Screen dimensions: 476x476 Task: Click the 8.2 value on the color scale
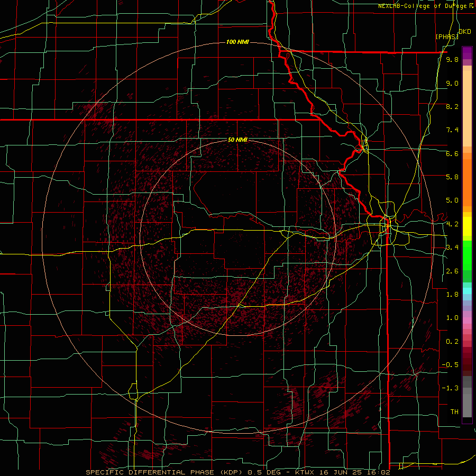point(452,106)
